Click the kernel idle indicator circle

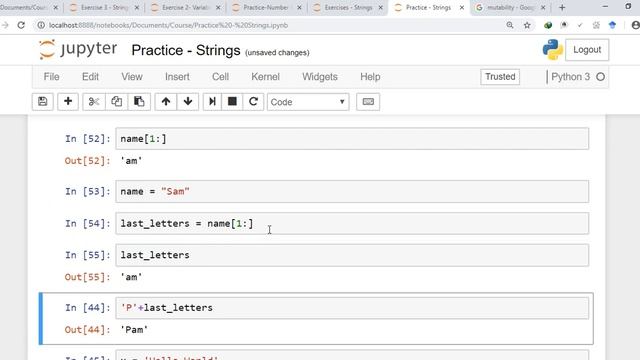(x=600, y=77)
